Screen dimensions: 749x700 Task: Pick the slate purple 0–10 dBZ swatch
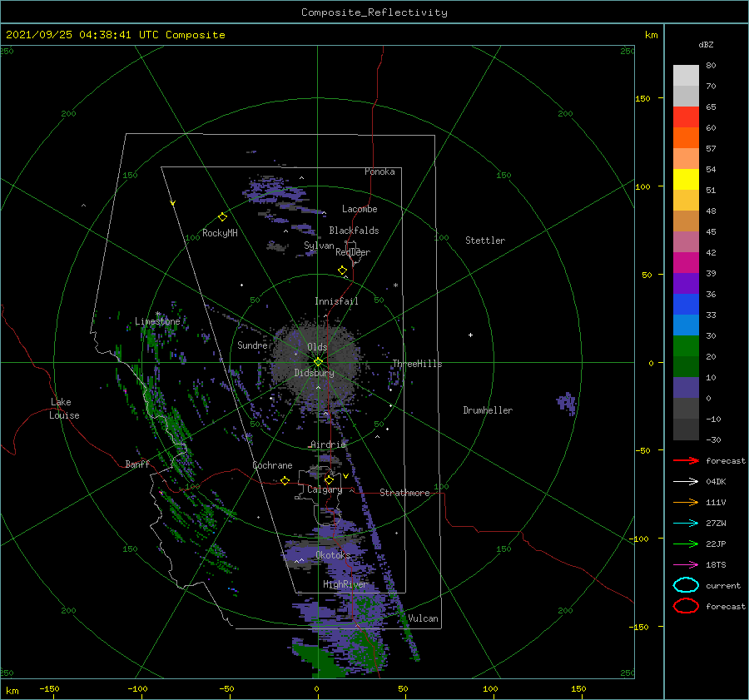pos(686,388)
